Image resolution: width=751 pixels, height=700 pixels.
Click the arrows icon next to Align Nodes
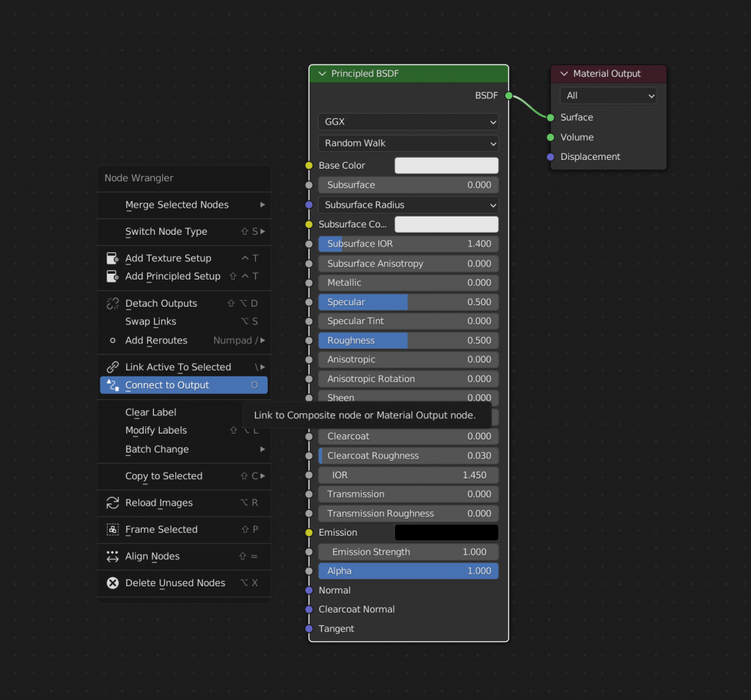pos(111,556)
